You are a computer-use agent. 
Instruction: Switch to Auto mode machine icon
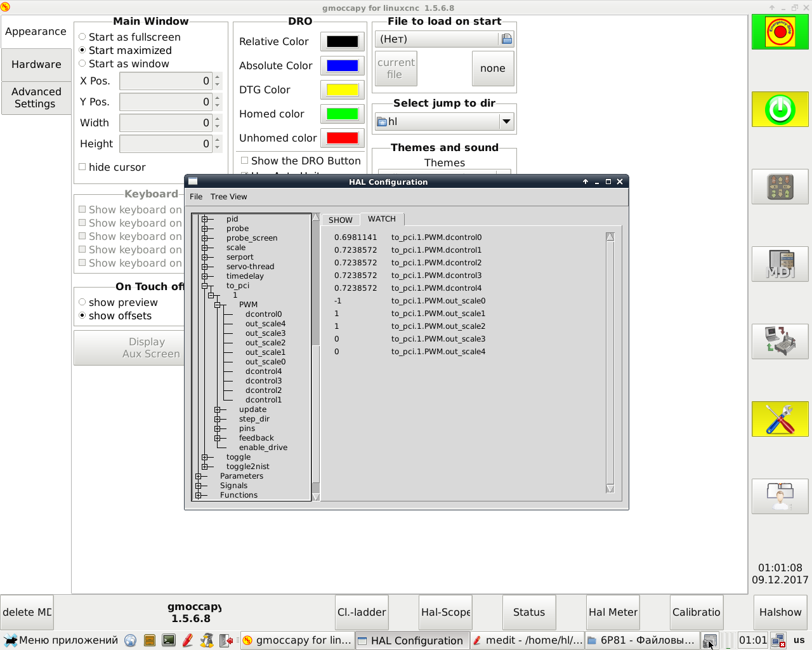[x=780, y=342]
